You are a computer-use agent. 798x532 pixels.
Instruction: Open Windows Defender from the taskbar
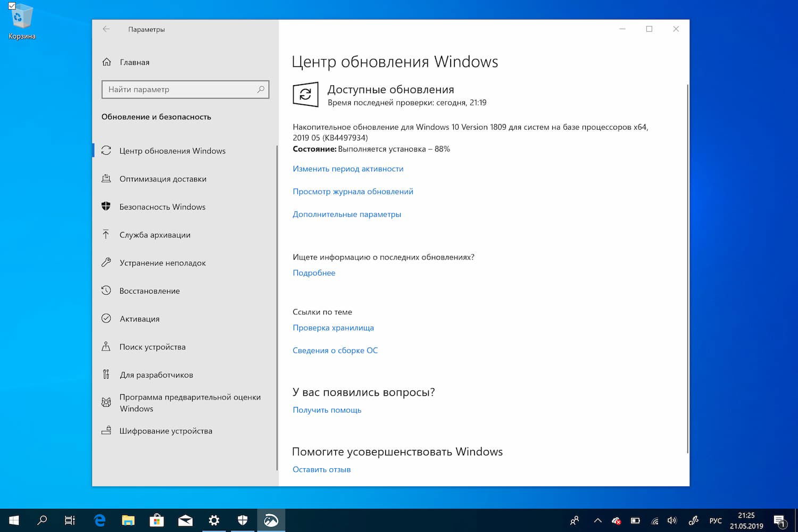coord(243,520)
